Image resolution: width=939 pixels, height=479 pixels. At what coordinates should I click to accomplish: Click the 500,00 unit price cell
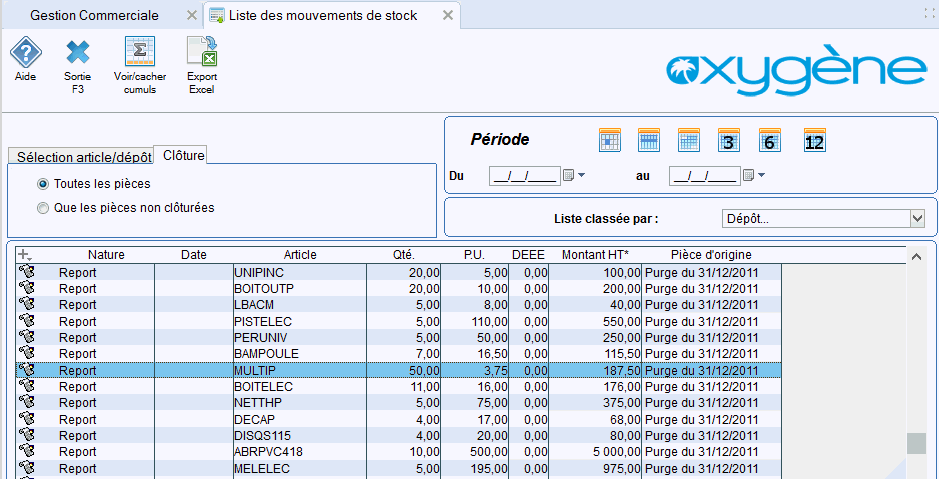(x=475, y=451)
